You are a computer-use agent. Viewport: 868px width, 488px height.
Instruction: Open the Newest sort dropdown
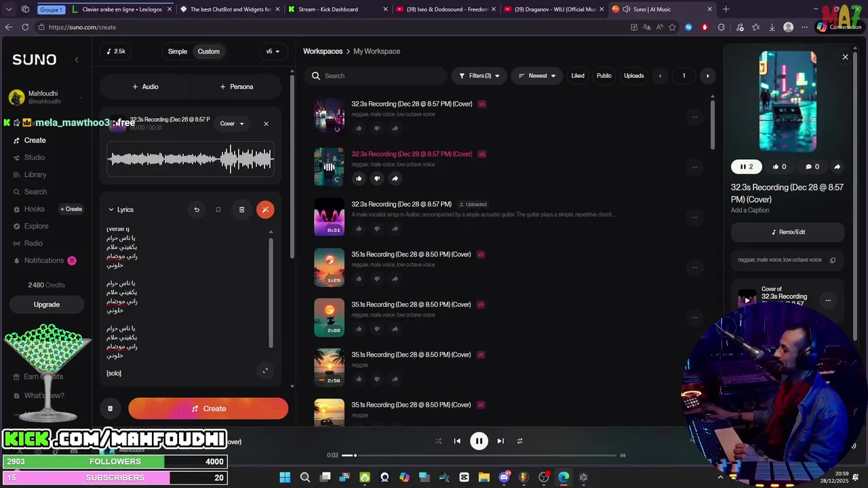536,76
